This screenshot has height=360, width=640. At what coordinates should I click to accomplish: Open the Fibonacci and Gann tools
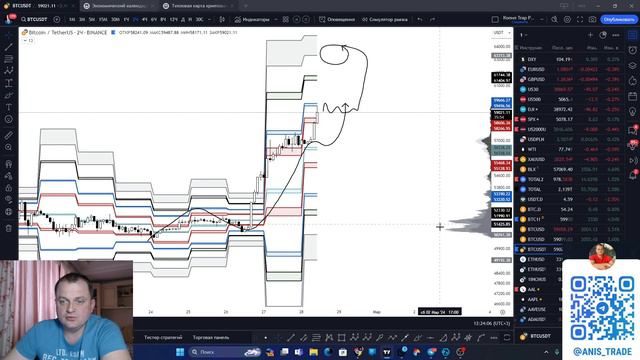tap(9, 59)
